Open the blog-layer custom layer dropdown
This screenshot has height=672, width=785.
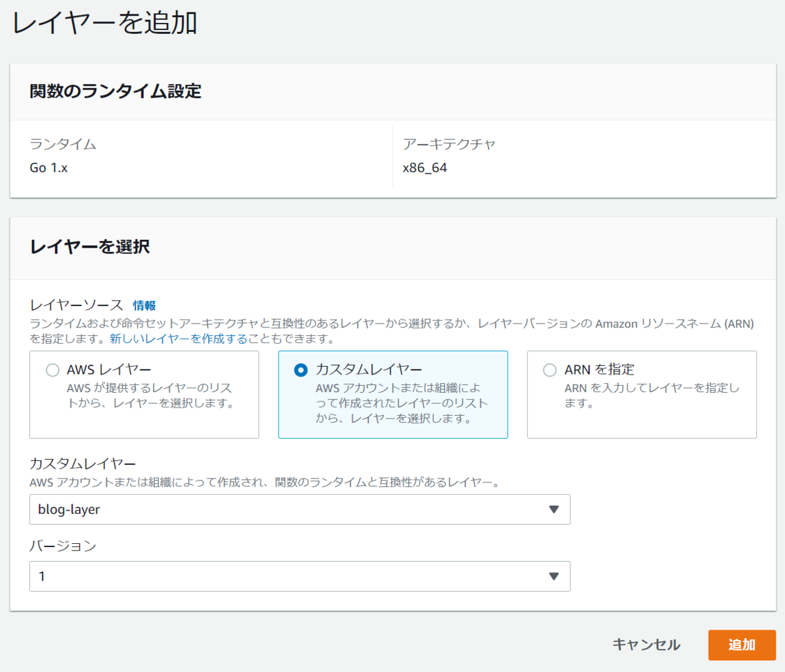[300, 509]
